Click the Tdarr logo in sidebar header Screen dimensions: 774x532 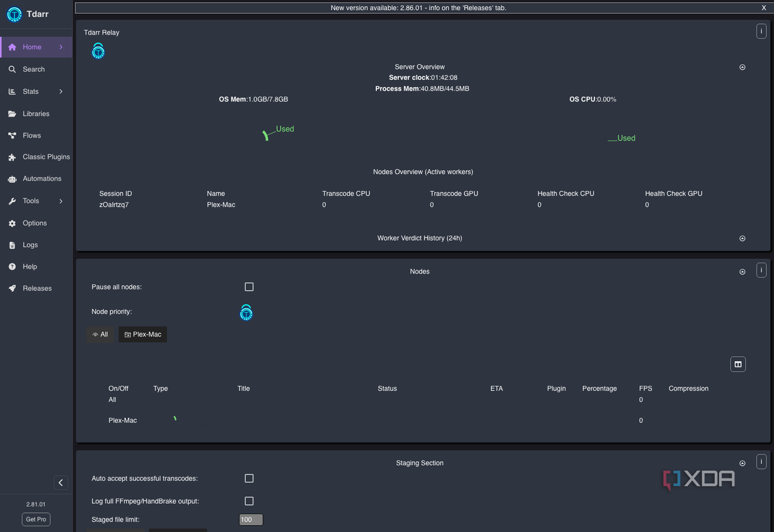click(x=14, y=14)
